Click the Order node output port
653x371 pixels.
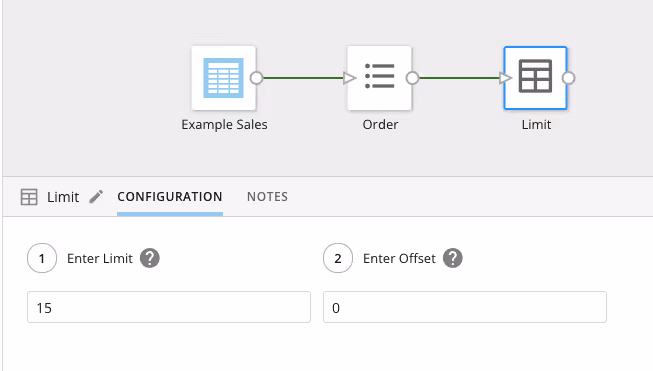pos(412,78)
